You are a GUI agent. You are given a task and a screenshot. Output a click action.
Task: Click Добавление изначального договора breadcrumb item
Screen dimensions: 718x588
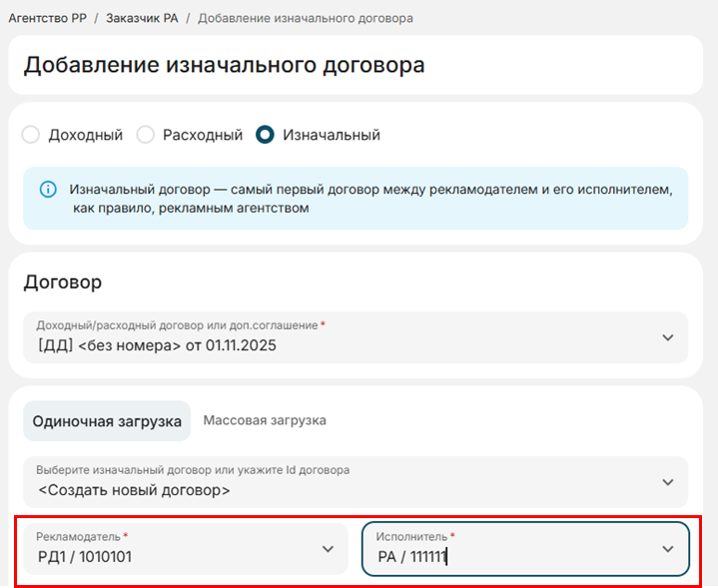pyautogui.click(x=305, y=18)
